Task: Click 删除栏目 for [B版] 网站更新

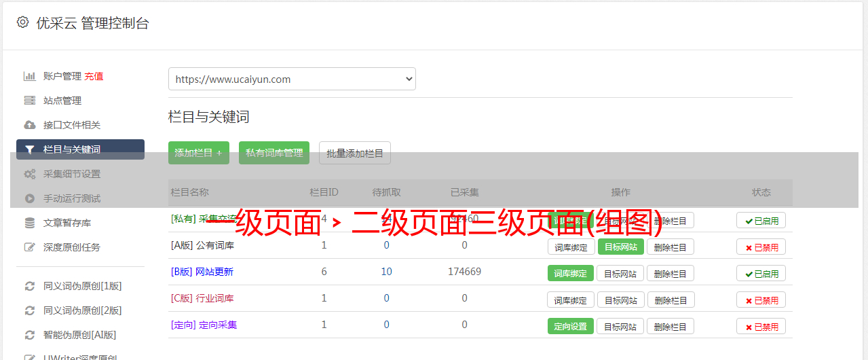Action: click(x=671, y=273)
